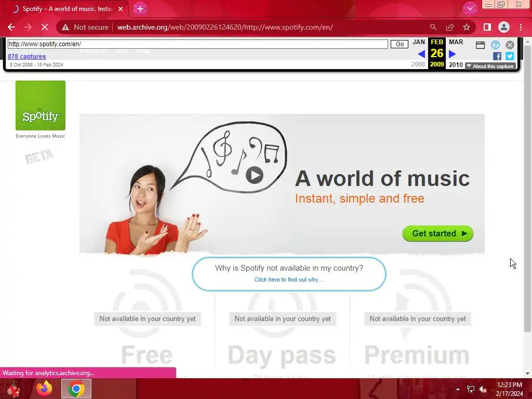Click the 'A world of music' heading
Screen dimensions: 532x399
[382, 179]
